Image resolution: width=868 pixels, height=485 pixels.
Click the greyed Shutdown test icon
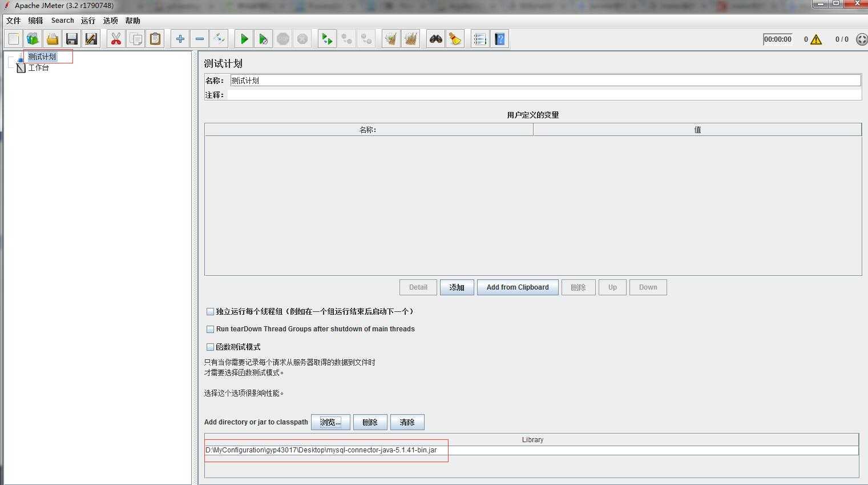(302, 39)
